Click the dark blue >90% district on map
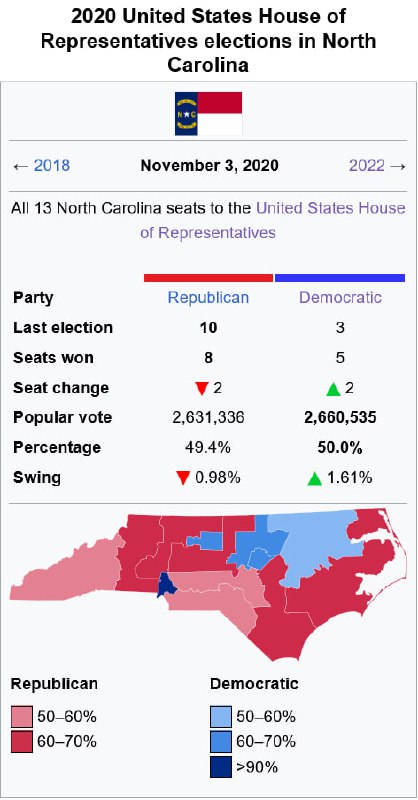 pyautogui.click(x=165, y=584)
